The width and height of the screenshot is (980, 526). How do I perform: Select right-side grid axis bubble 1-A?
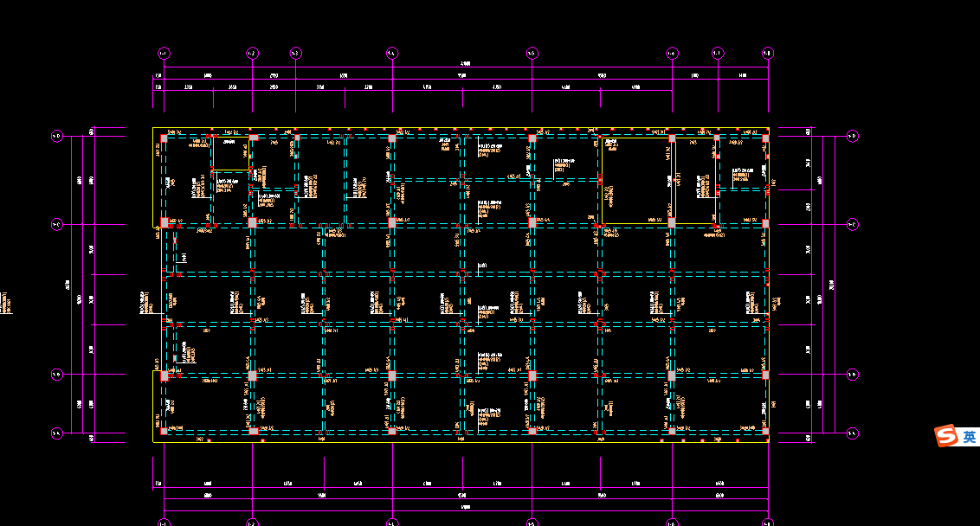click(852, 433)
